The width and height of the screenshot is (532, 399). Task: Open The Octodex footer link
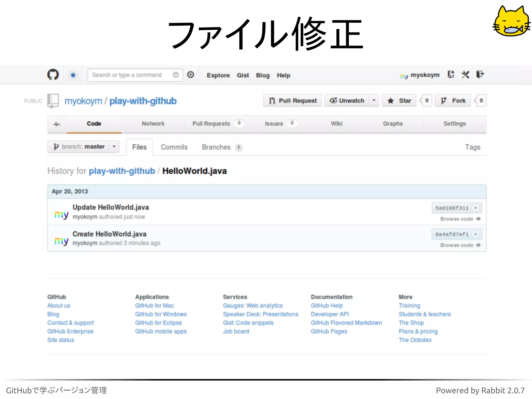(415, 340)
